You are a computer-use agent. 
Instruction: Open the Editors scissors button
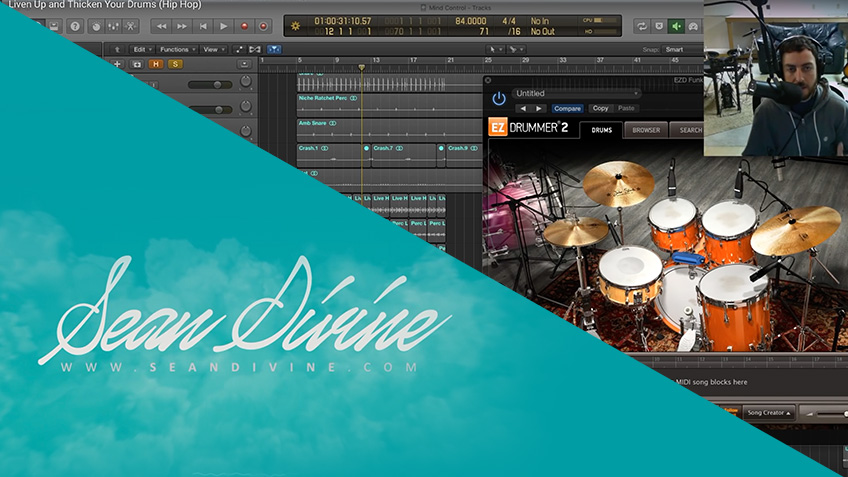tap(130, 26)
